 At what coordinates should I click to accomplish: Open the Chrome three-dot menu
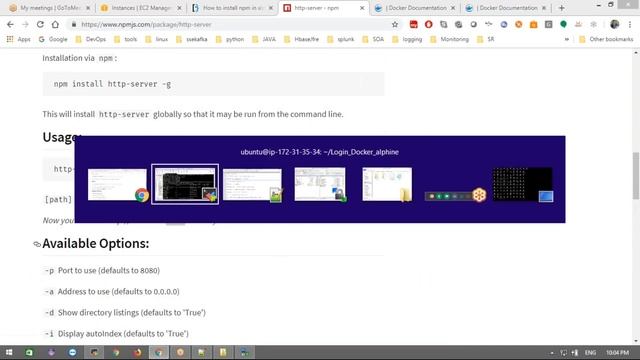click(x=630, y=24)
